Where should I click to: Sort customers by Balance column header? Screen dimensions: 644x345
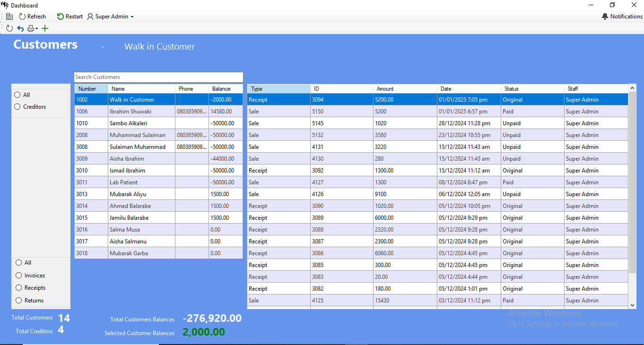[225, 89]
